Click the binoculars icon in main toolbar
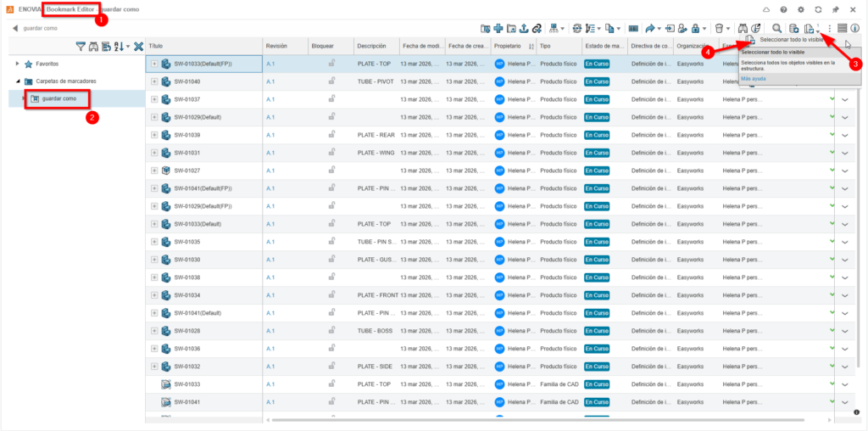Screen dimensions: 868x431 point(743,28)
